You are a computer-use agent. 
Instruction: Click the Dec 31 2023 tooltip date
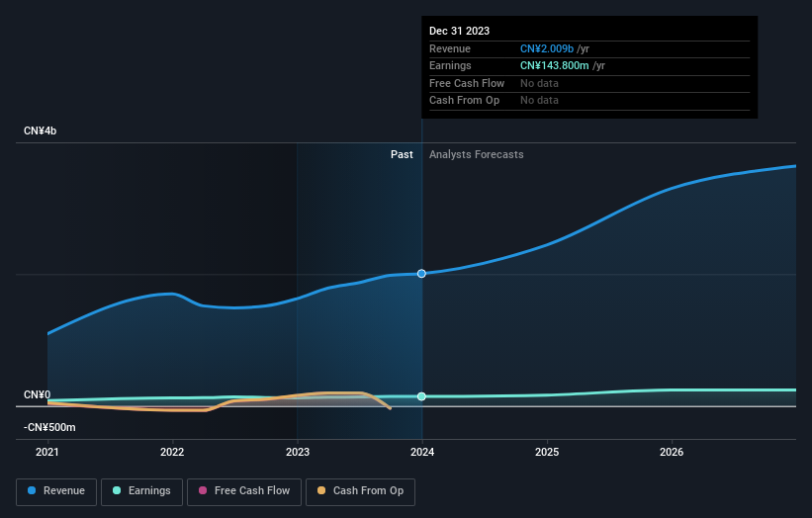[459, 31]
